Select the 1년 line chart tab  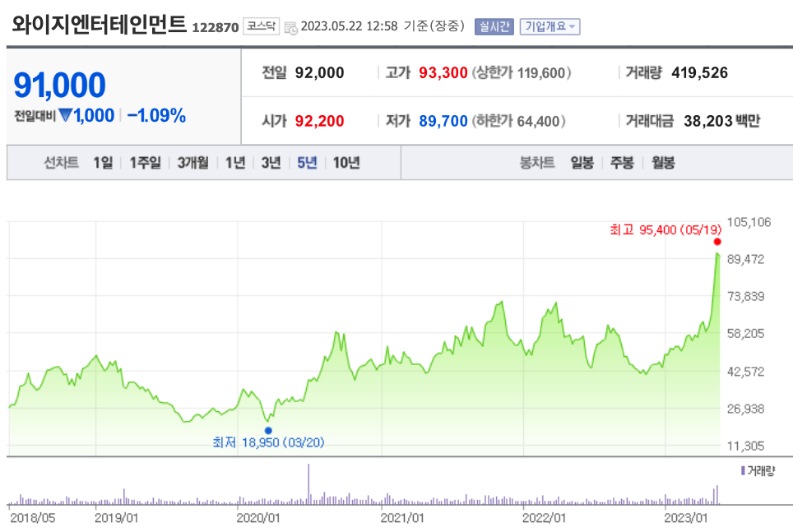235,163
